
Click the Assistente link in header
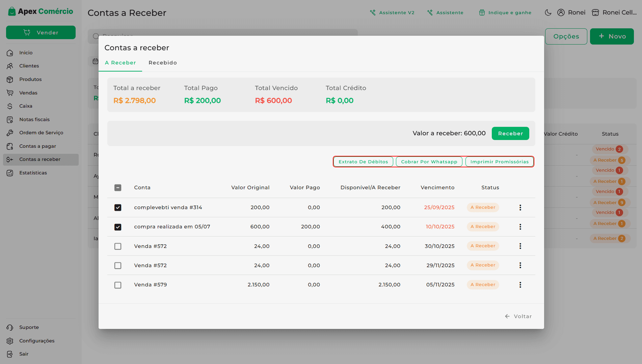coord(445,12)
